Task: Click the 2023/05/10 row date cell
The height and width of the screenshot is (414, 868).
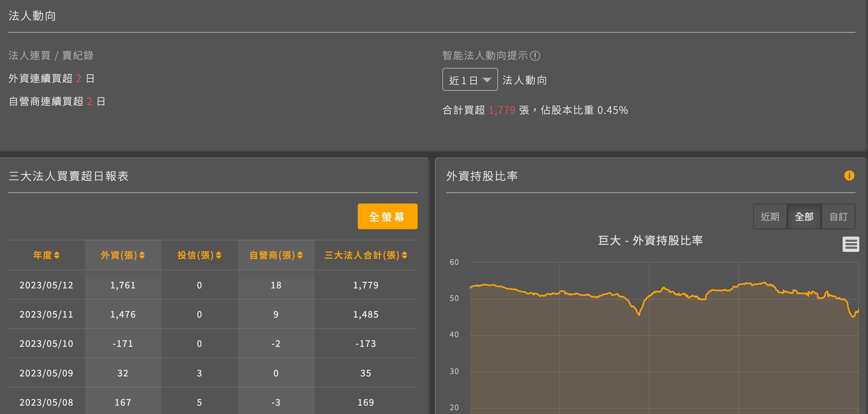Action: tap(46, 344)
